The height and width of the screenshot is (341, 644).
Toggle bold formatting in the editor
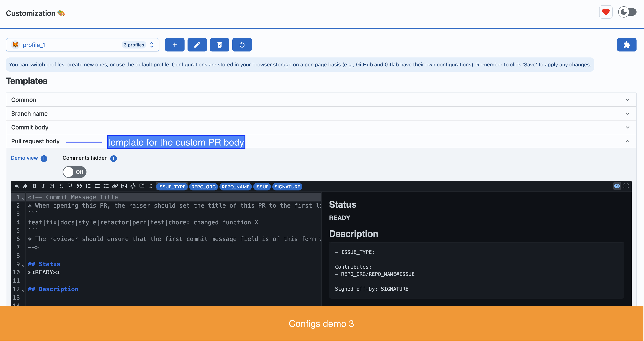tap(34, 186)
